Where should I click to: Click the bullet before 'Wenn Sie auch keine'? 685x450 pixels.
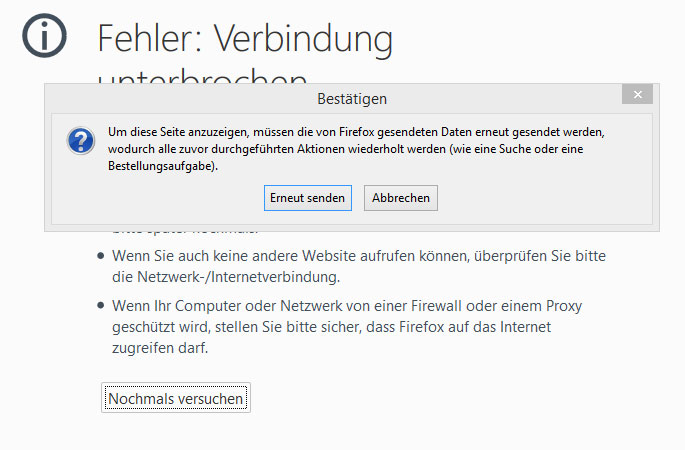(x=99, y=256)
